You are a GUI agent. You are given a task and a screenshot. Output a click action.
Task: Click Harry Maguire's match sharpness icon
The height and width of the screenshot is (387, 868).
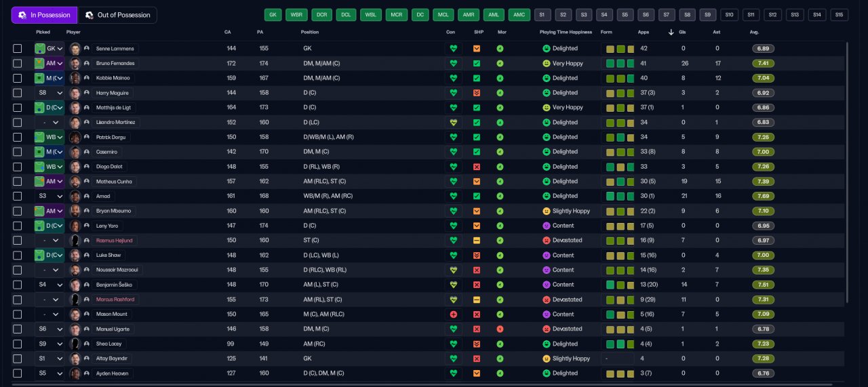click(x=477, y=93)
